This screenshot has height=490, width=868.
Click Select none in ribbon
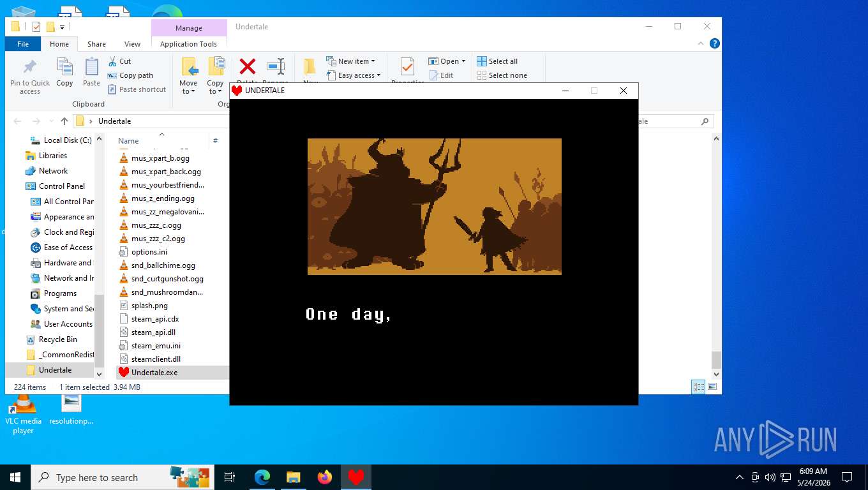tap(502, 75)
